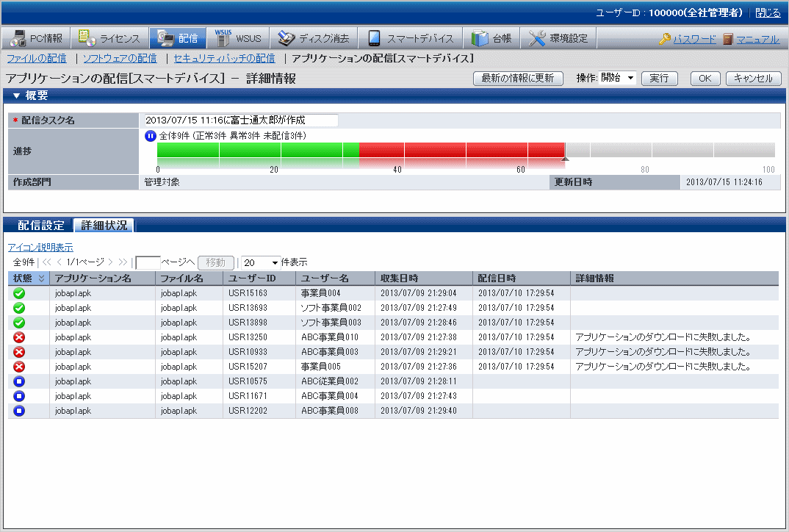This screenshot has height=532, width=789.
Task: Open ディスク消去 disk erase icon
Action: pyautogui.click(x=286, y=38)
